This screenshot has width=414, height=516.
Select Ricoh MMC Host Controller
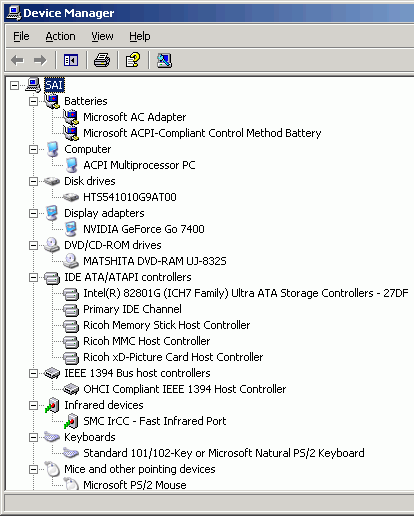[x=147, y=341]
